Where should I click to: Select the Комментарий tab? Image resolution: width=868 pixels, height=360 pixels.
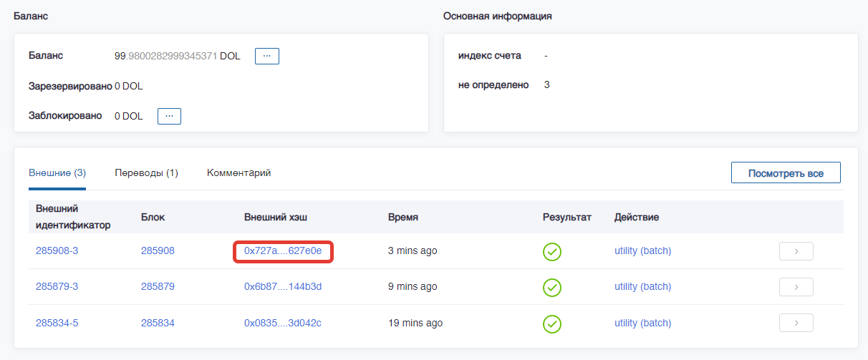click(238, 173)
